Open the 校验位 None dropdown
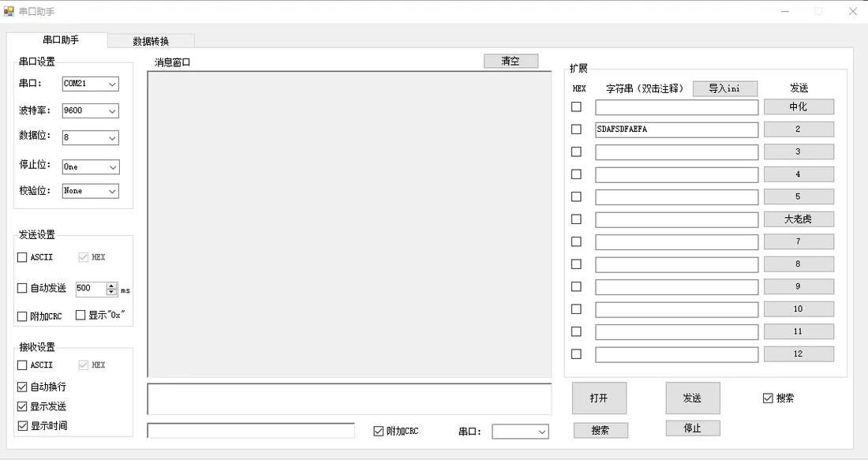 coord(90,191)
